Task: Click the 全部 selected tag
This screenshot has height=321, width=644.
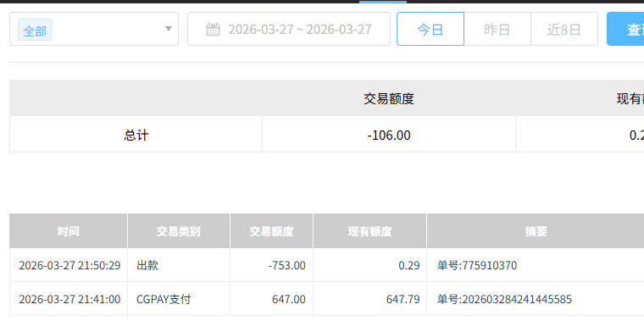Action: [x=35, y=30]
